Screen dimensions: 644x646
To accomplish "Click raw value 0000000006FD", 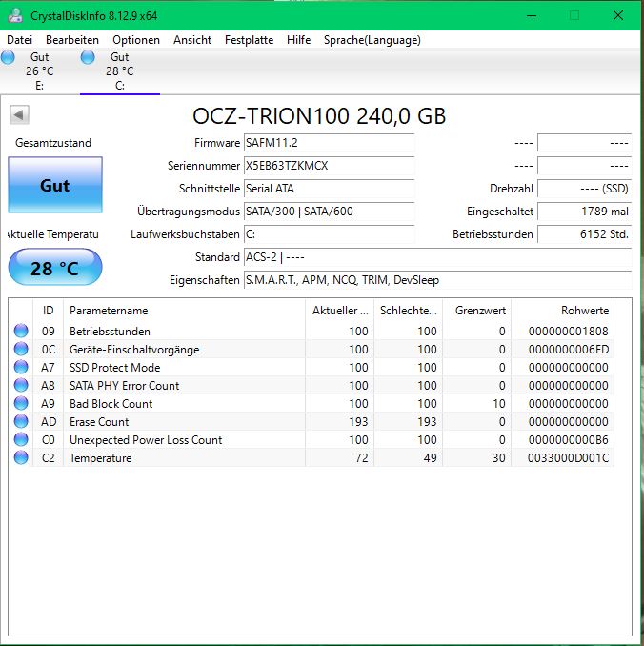I will point(568,350).
